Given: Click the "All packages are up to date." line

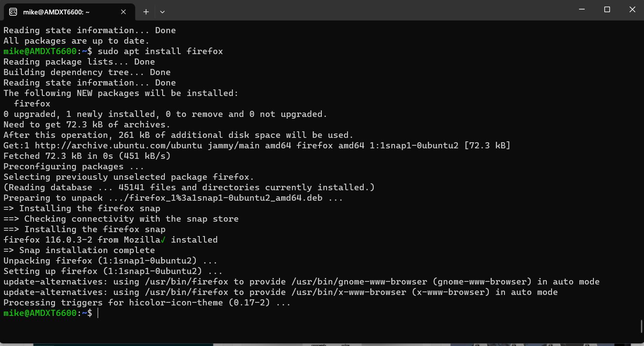Looking at the screenshot, I should pyautogui.click(x=76, y=41).
